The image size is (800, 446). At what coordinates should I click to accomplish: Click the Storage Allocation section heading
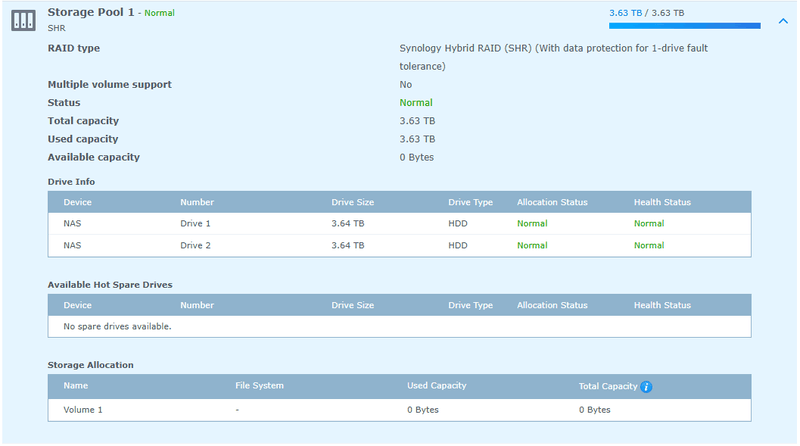[x=90, y=365]
